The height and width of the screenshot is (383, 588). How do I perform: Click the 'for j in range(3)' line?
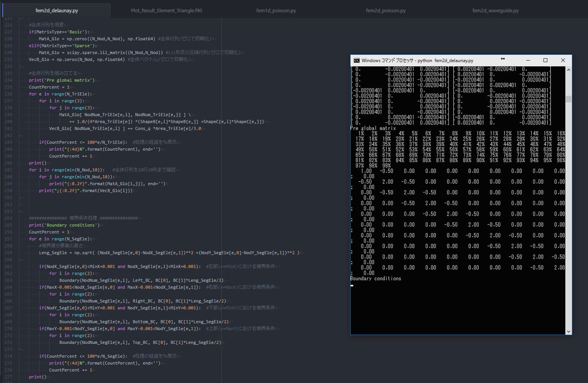pos(72,108)
